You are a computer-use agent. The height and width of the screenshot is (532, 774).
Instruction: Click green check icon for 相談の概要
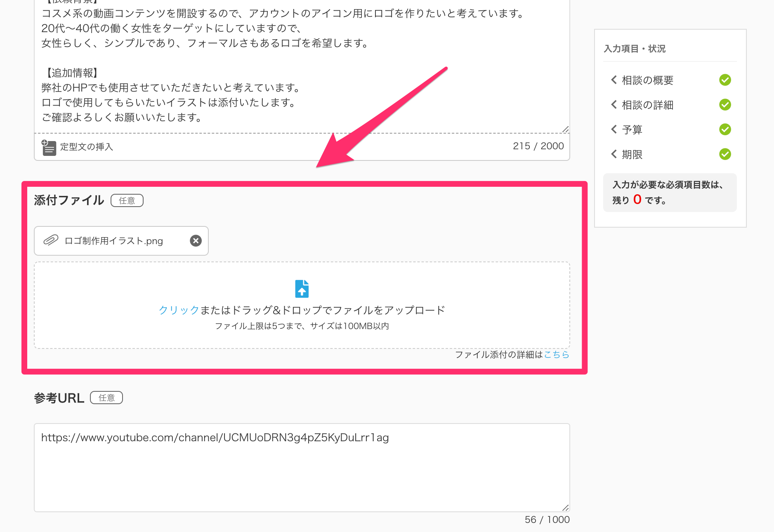pos(725,80)
